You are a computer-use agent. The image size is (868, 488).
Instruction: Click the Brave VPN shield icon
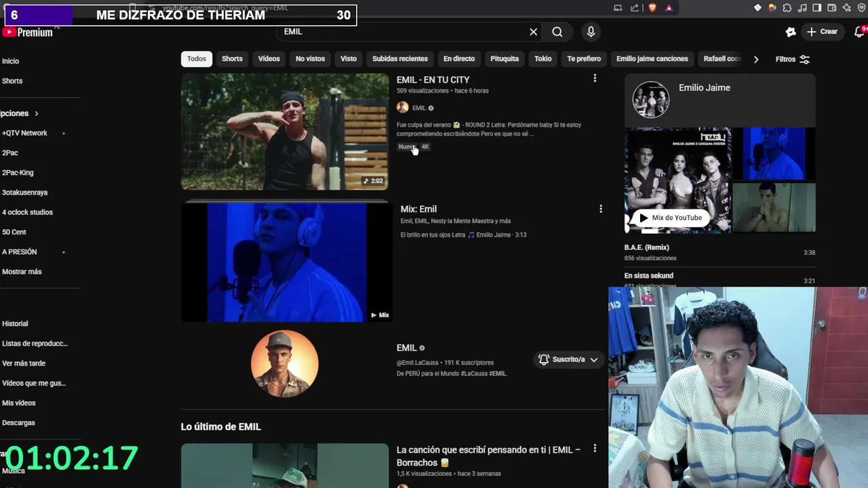coord(862,8)
